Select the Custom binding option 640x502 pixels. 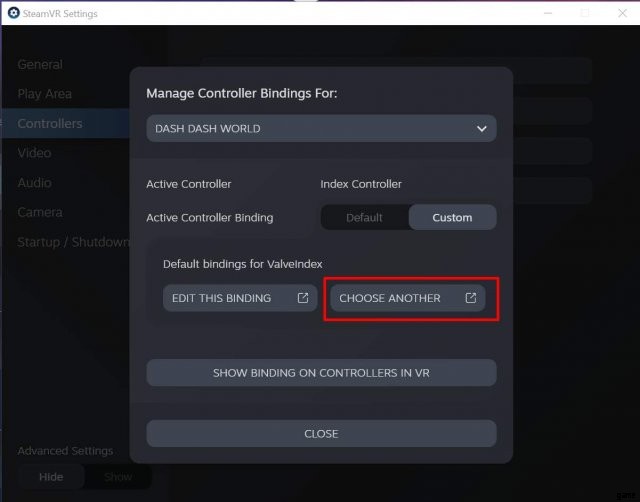(x=452, y=217)
